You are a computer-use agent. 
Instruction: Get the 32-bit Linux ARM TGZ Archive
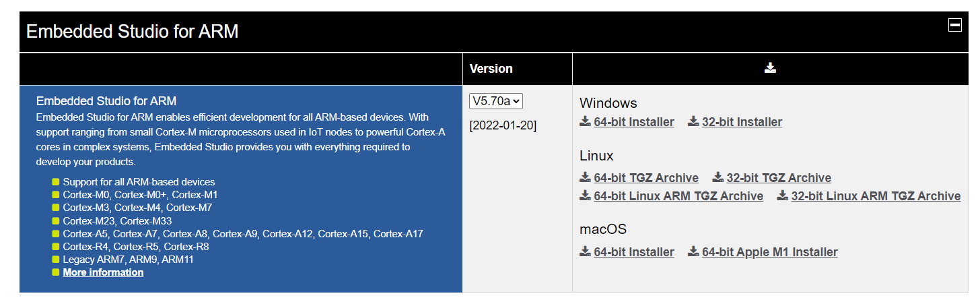[876, 196]
